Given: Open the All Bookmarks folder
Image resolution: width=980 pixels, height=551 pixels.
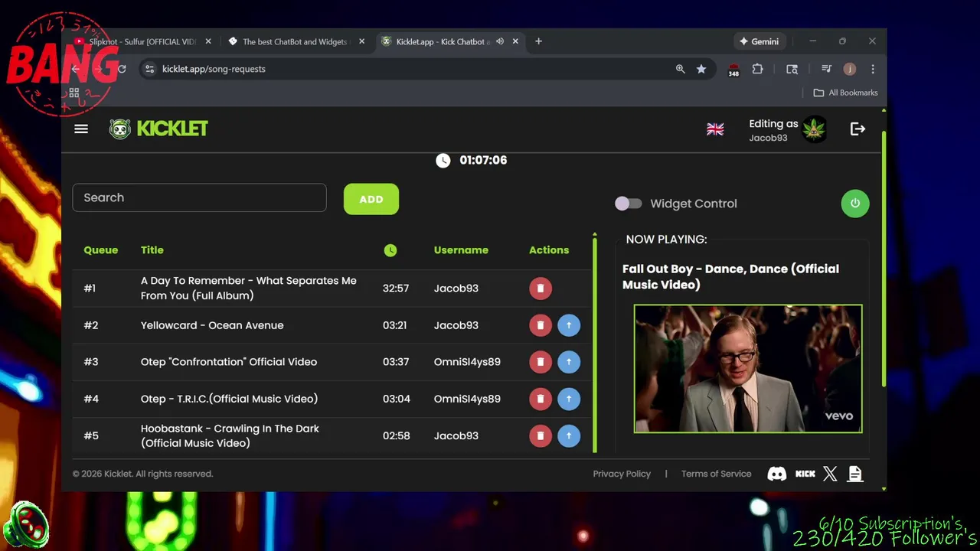Looking at the screenshot, I should [845, 93].
